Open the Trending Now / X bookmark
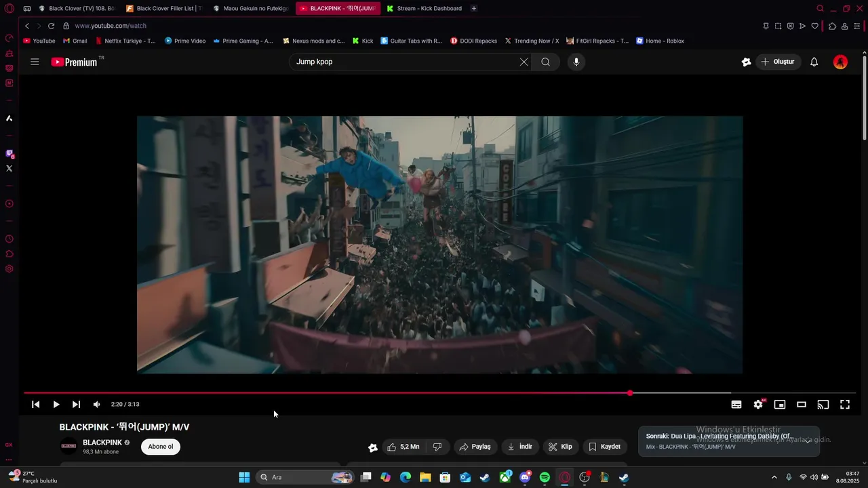This screenshot has width=868, height=488. click(532, 41)
